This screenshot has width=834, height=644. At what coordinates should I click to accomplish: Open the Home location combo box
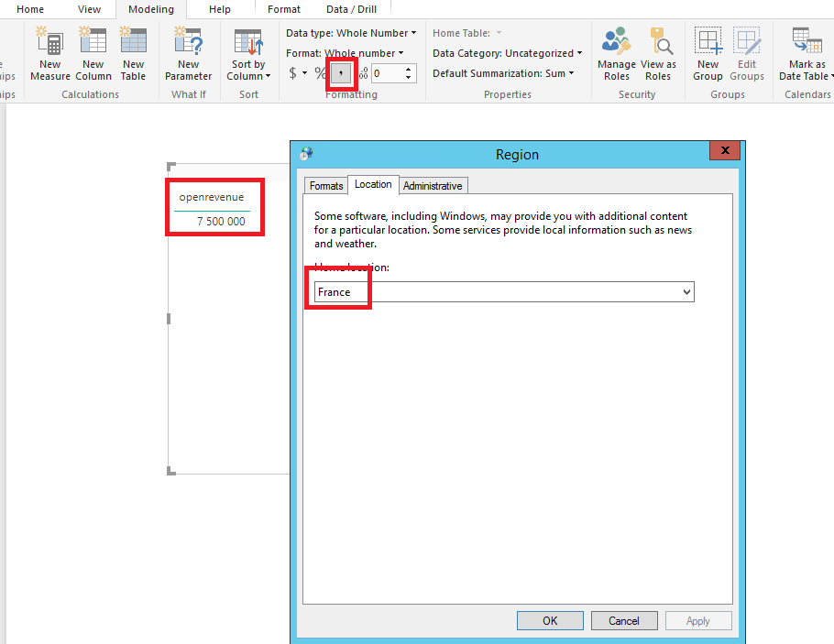coord(504,292)
